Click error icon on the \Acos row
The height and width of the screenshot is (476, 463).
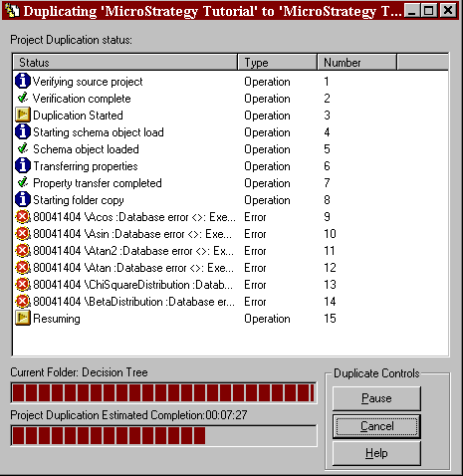(x=23, y=217)
